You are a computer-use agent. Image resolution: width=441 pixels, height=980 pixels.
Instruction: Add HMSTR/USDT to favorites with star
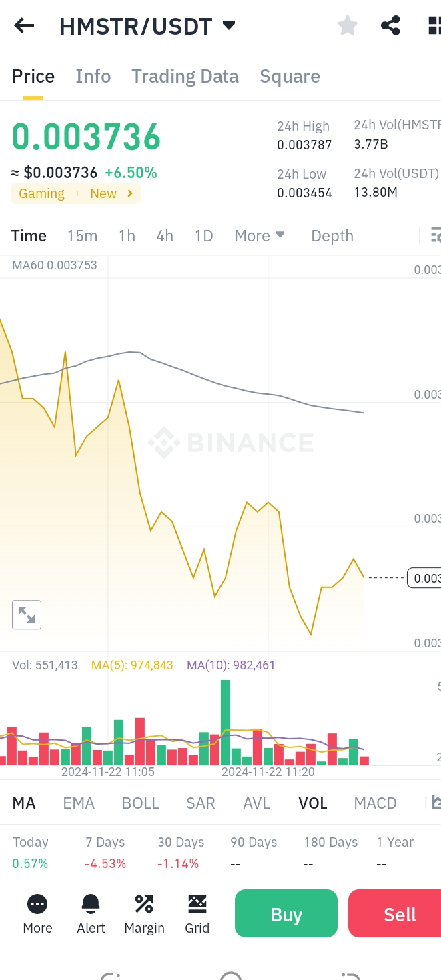pos(348,26)
